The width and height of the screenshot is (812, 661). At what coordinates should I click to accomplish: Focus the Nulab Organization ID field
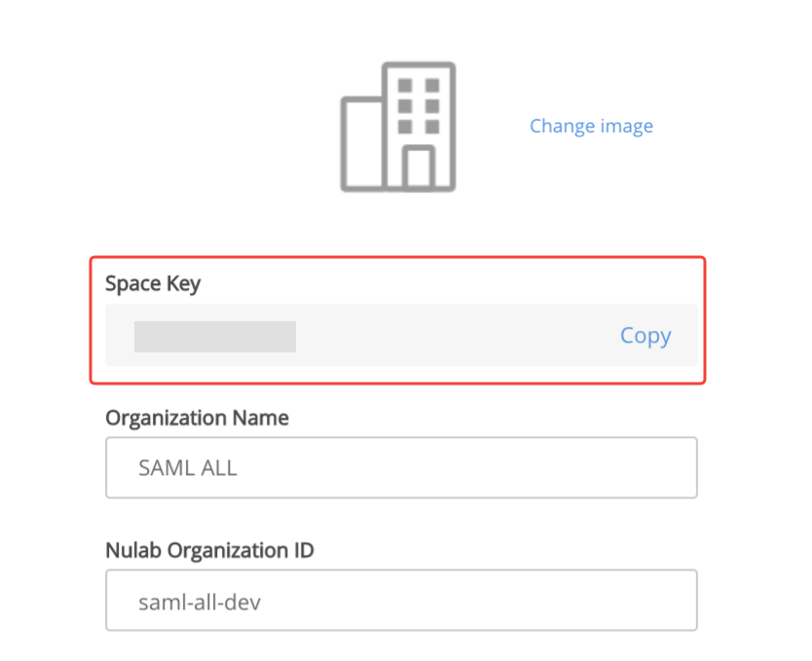(x=401, y=601)
